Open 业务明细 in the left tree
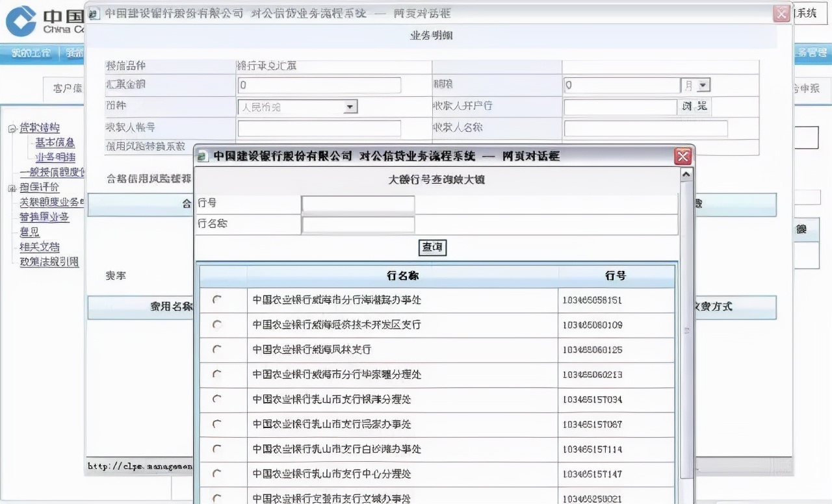Viewport: 832px width, 504px height. tap(55, 157)
